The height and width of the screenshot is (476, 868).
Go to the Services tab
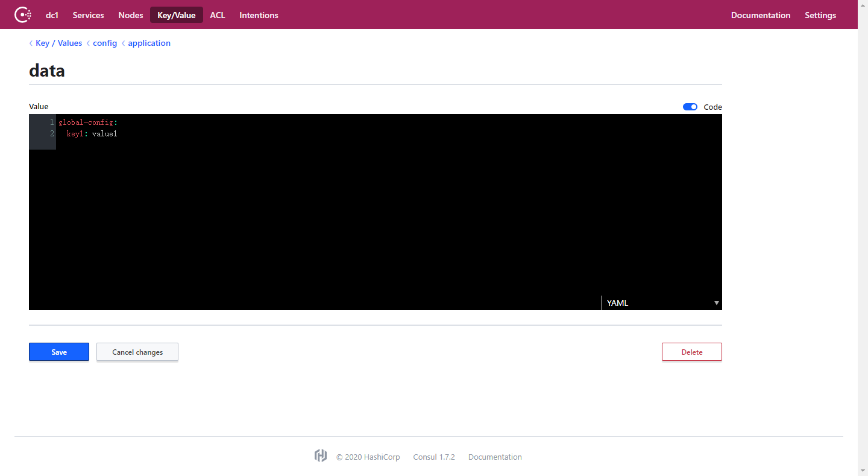(88, 15)
